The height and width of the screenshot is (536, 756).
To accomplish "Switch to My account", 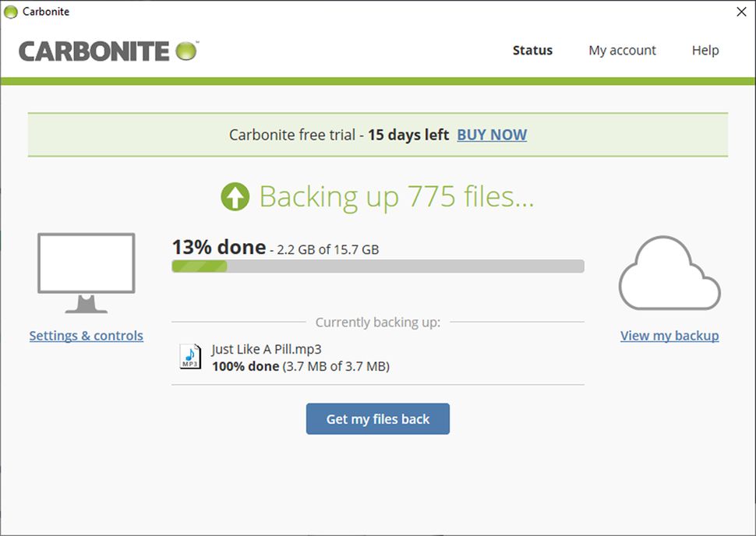I will 622,50.
